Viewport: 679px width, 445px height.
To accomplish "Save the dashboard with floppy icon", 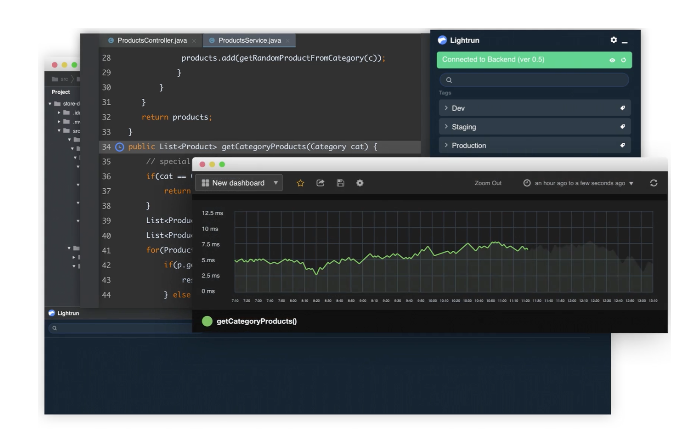I will coord(340,183).
